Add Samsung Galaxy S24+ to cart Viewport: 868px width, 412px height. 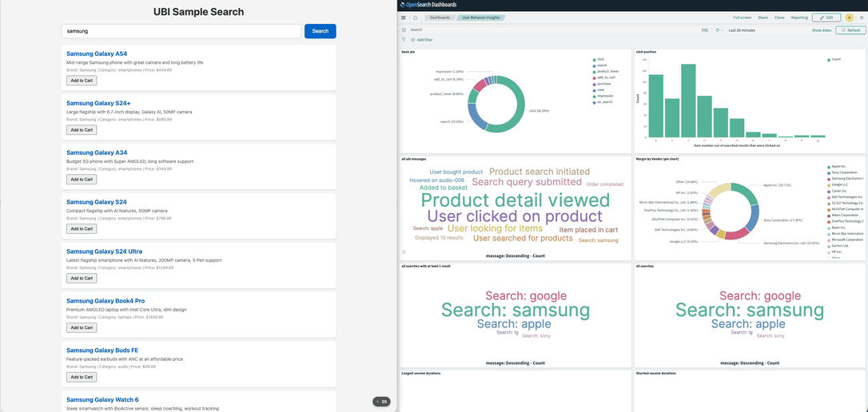coord(82,130)
